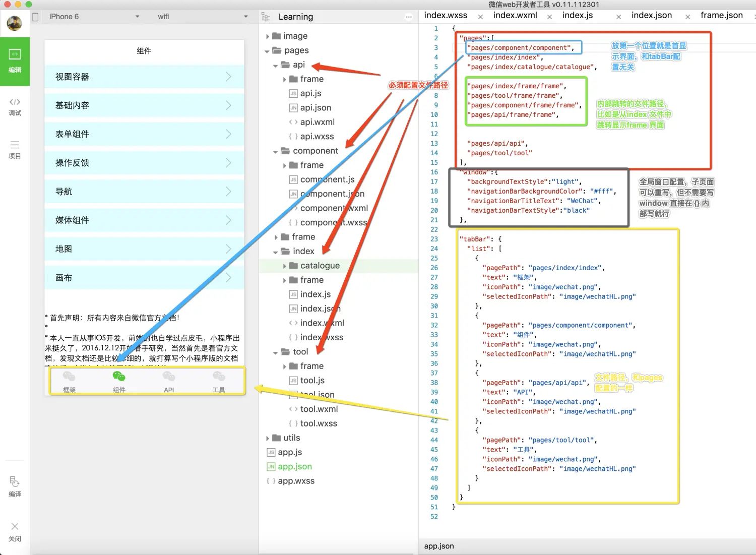The image size is (756, 555).
Task: Open app.wxss in the file tree
Action: 296,481
